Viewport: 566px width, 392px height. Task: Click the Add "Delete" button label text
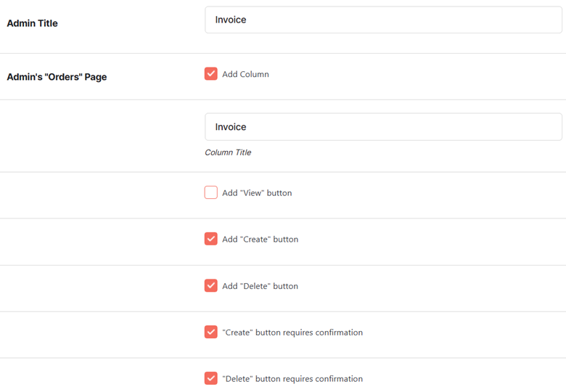[261, 286]
